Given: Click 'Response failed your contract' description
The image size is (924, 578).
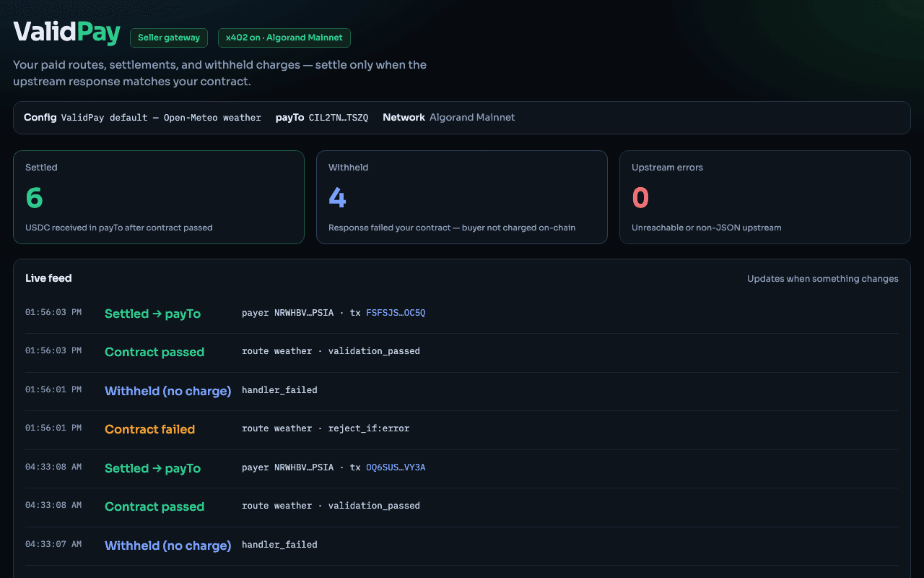Looking at the screenshot, I should (452, 228).
